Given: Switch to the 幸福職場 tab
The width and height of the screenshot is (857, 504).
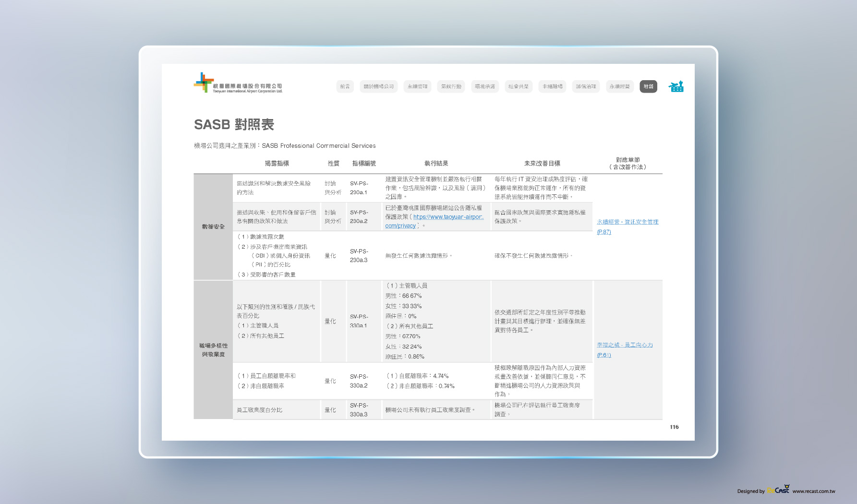Looking at the screenshot, I should [x=552, y=86].
